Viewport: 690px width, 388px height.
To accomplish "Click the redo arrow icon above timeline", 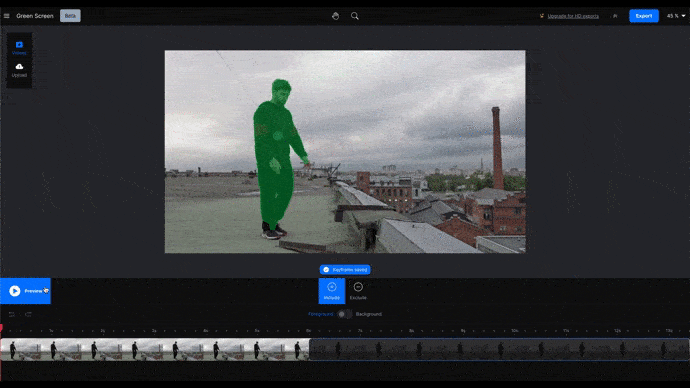I will 28,314.
